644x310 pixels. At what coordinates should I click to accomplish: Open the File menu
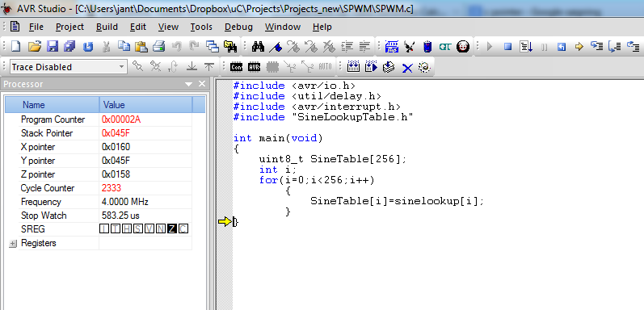coord(36,27)
